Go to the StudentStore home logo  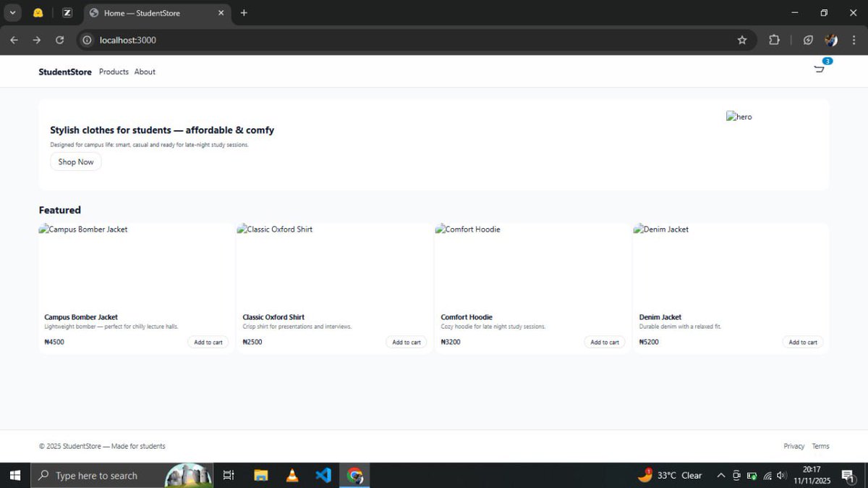tap(65, 72)
